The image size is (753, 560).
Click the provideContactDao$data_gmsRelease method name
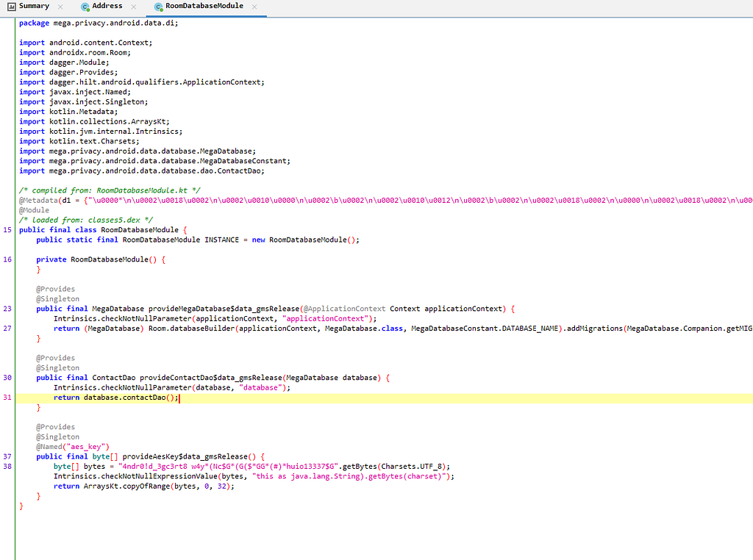211,378
